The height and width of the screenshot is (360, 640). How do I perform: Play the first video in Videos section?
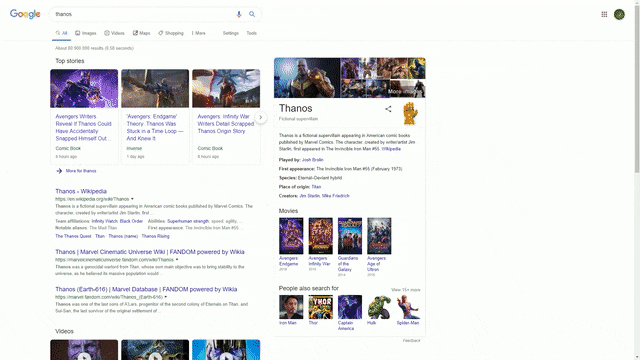(84, 350)
